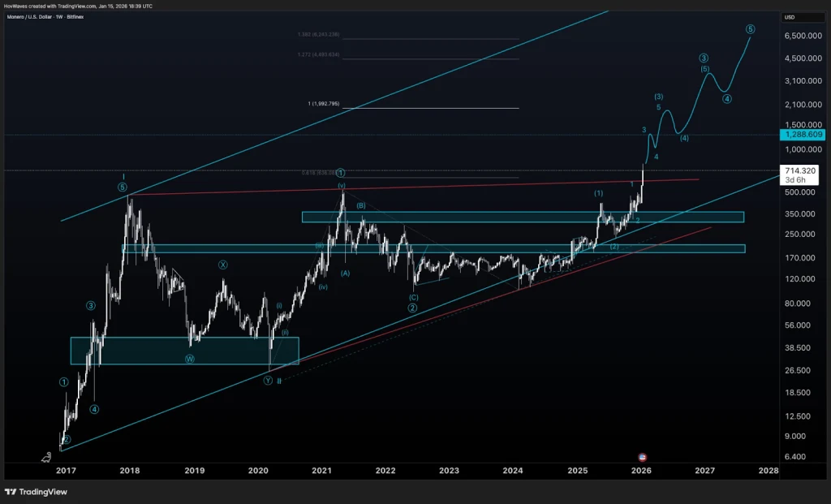Select the large teal support box near 2017-2020

(x=184, y=351)
